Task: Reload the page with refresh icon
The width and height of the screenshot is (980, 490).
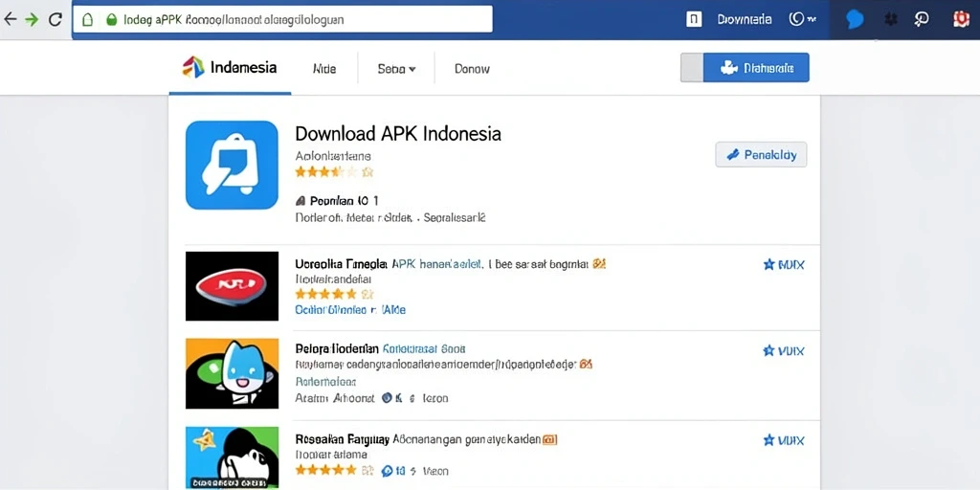Action: pyautogui.click(x=55, y=19)
